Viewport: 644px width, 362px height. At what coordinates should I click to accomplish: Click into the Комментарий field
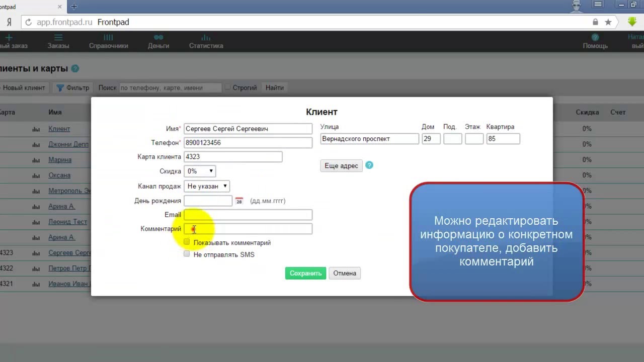pos(248,229)
